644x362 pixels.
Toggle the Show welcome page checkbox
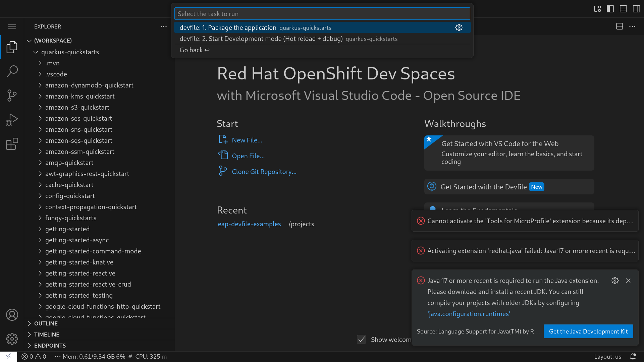[361, 340]
